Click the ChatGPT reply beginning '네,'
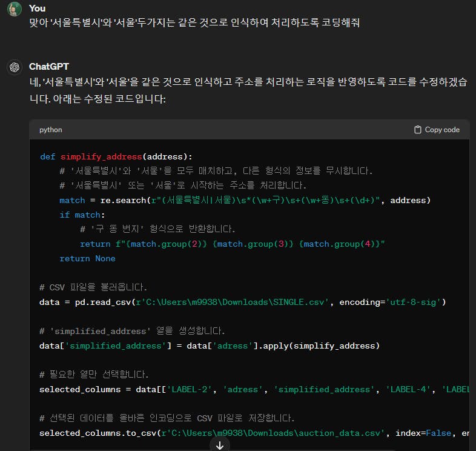Viewport: 476px width, 451px height. [248, 90]
